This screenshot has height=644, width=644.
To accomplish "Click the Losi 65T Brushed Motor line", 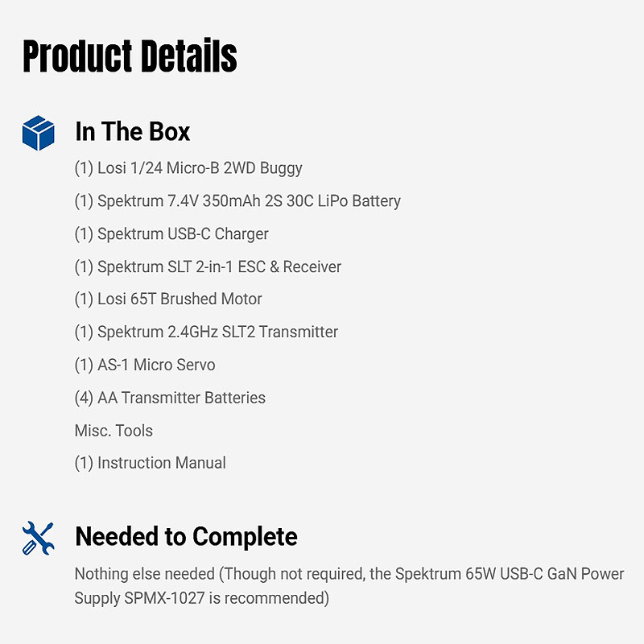I will pyautogui.click(x=168, y=299).
